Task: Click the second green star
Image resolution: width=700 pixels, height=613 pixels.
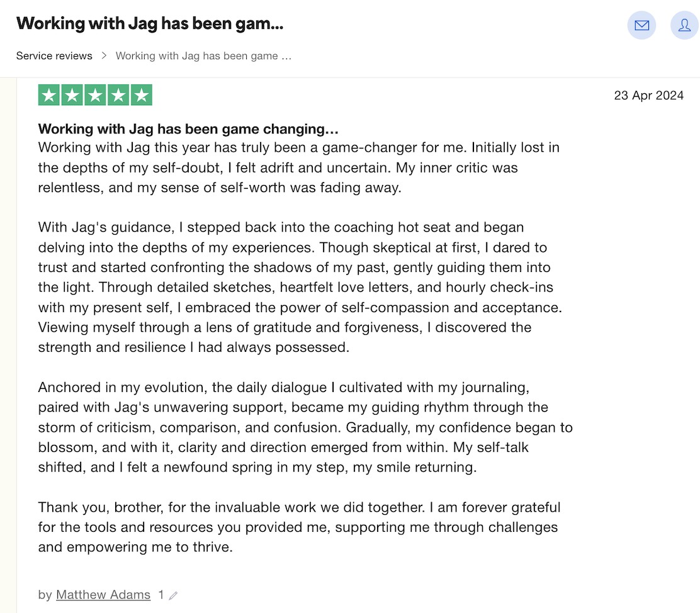Action: 72,95
